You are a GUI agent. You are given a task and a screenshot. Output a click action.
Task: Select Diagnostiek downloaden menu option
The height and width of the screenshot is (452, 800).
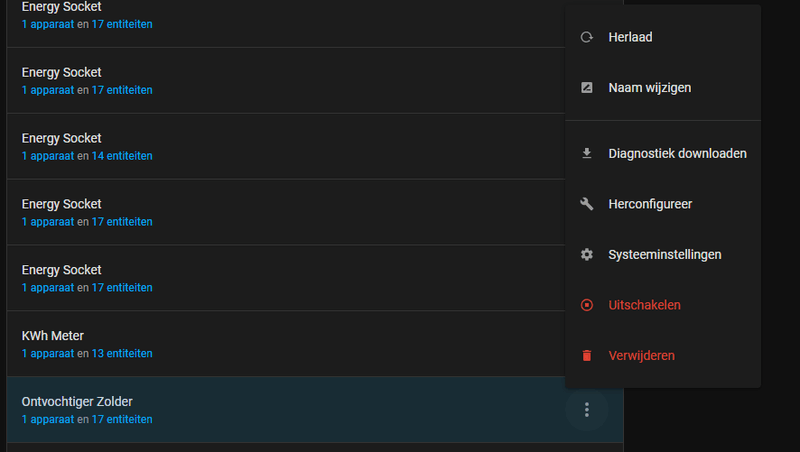click(677, 154)
